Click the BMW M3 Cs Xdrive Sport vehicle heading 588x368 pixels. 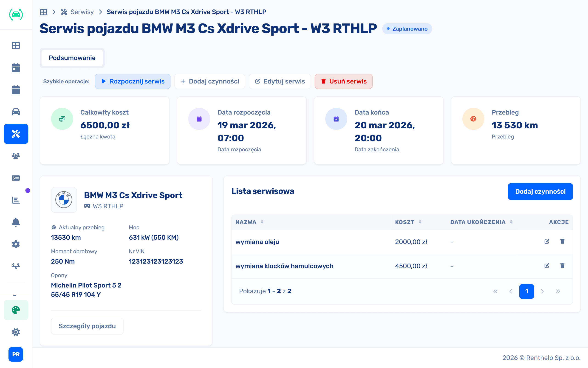[x=133, y=195]
